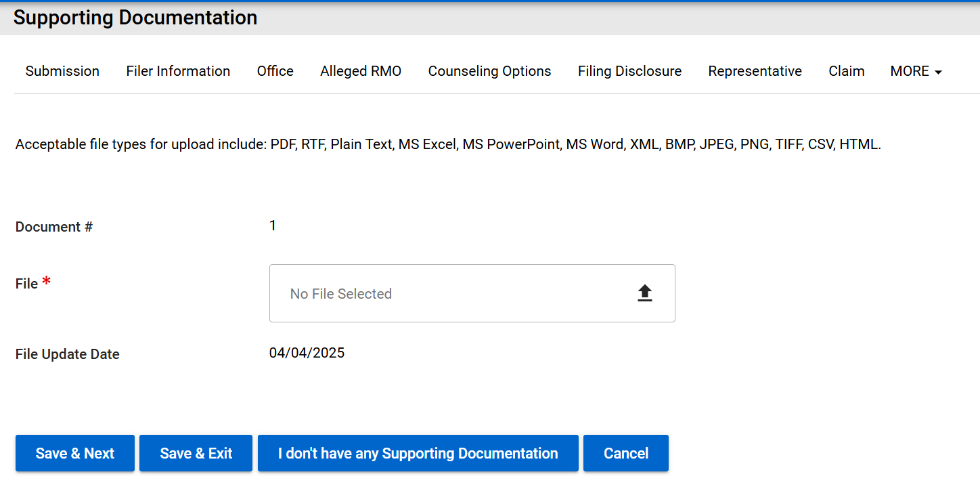Go to the Office tab
This screenshot has width=980, height=489.
[275, 71]
